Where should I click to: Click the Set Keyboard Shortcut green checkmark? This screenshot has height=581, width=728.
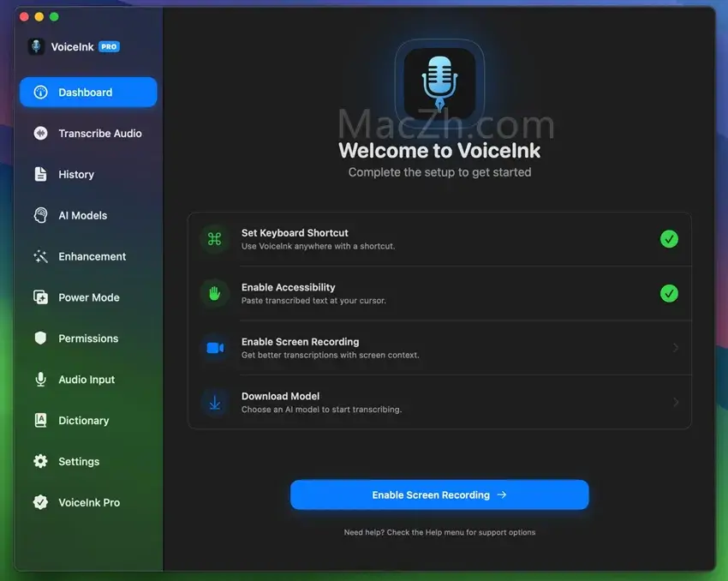tap(669, 239)
